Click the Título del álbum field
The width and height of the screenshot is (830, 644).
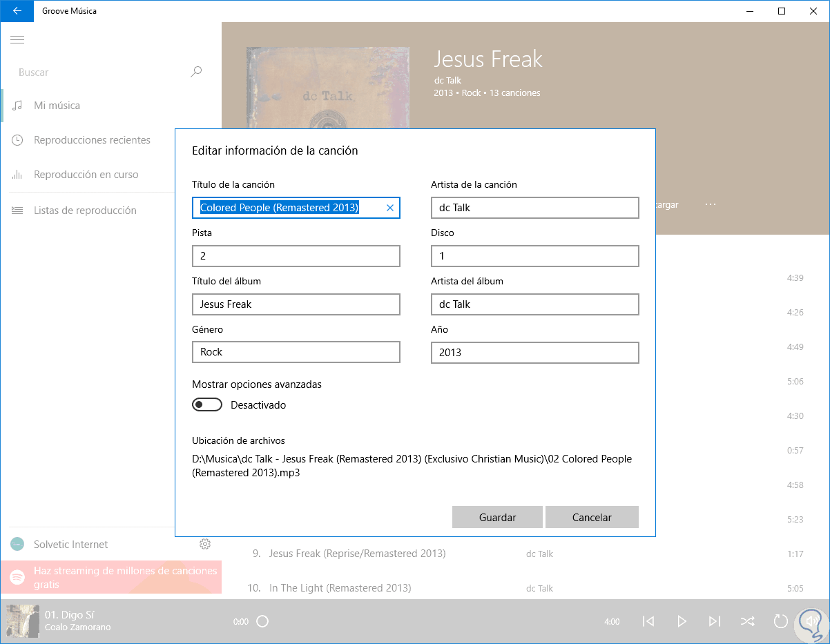click(296, 304)
